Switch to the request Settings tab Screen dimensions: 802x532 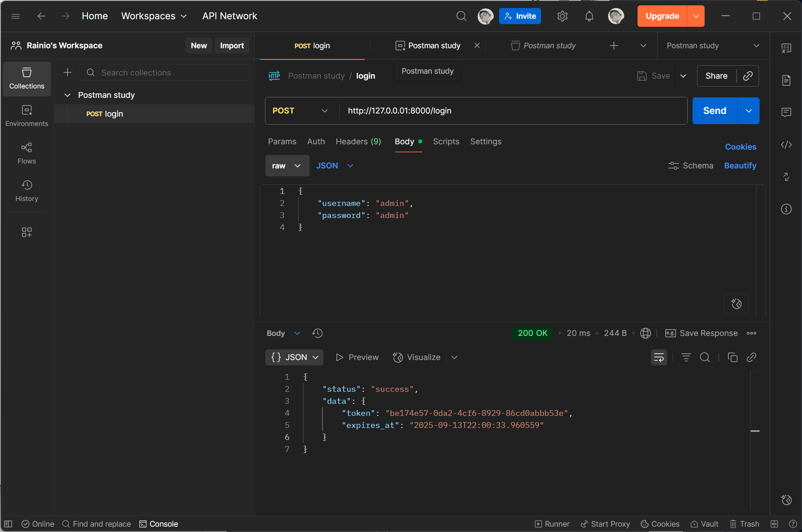[486, 142]
